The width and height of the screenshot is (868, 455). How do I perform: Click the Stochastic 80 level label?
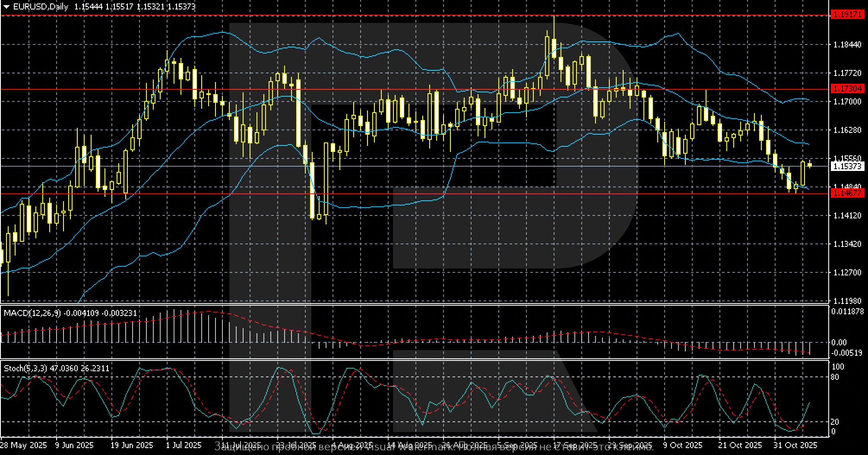click(835, 377)
